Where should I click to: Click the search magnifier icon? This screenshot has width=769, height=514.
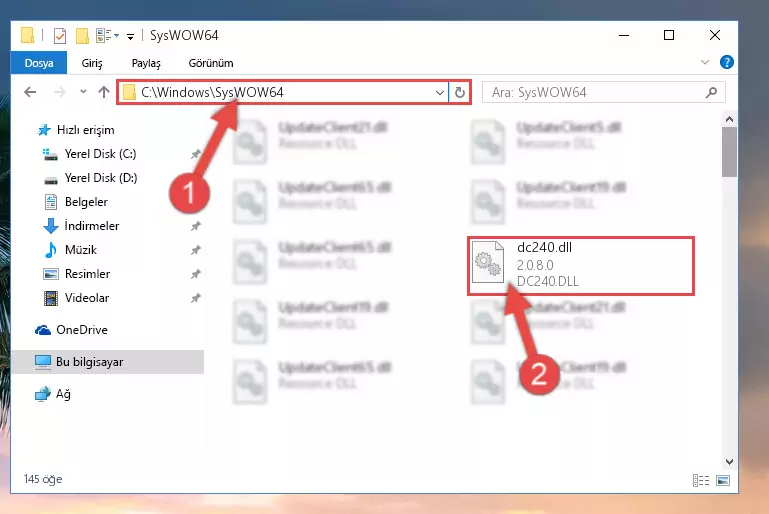[711, 92]
